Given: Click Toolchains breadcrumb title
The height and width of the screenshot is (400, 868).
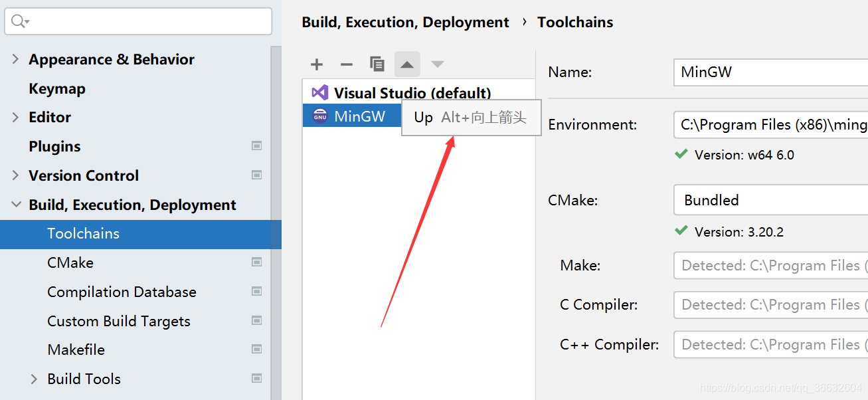Looking at the screenshot, I should pyautogui.click(x=575, y=22).
